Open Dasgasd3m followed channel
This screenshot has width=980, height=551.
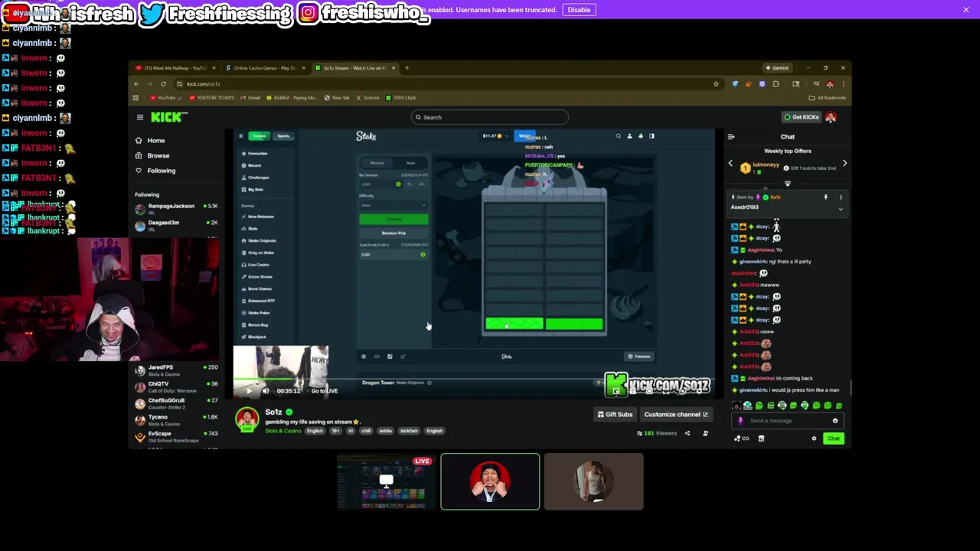[x=176, y=225]
